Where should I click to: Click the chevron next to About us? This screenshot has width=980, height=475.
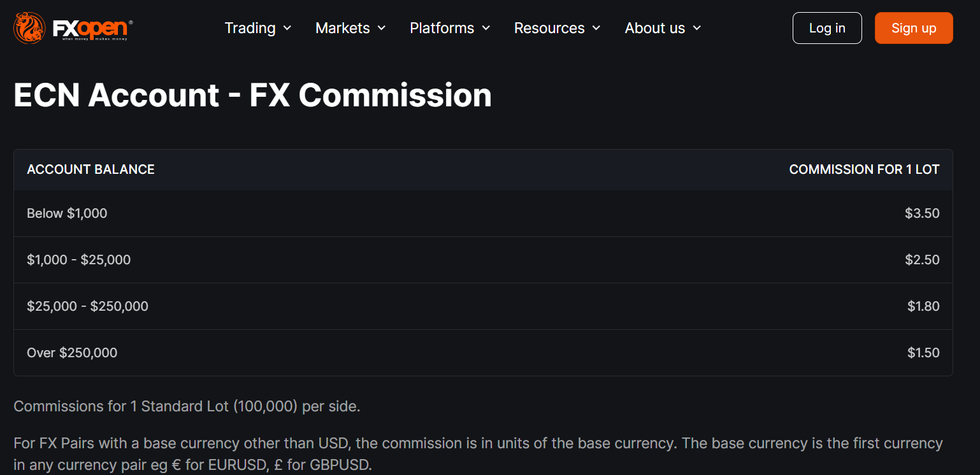697,28
